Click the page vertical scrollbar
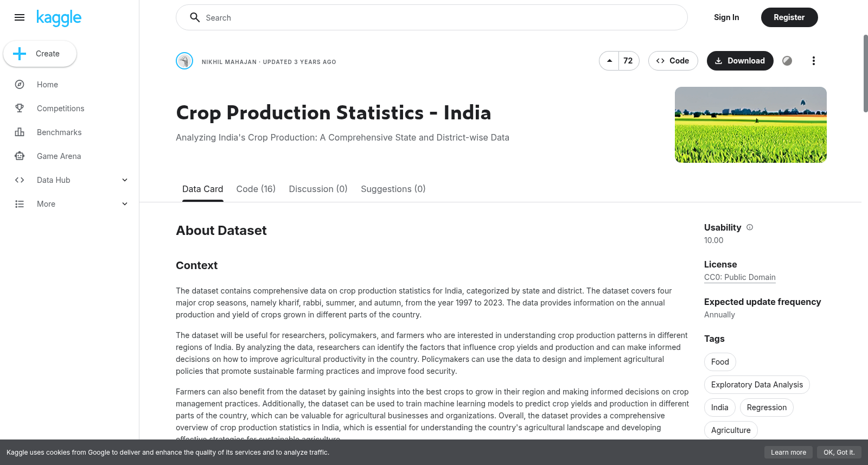The width and height of the screenshot is (868, 465). (x=865, y=73)
